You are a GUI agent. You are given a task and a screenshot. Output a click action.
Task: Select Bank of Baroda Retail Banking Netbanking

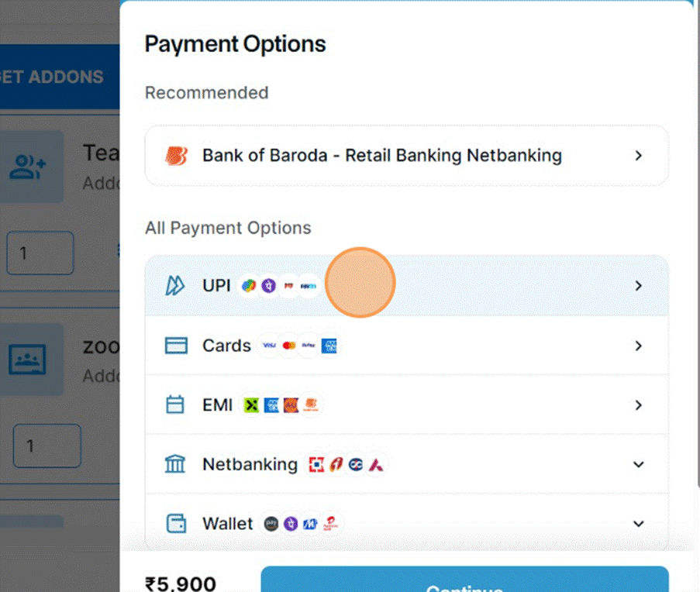point(381,156)
